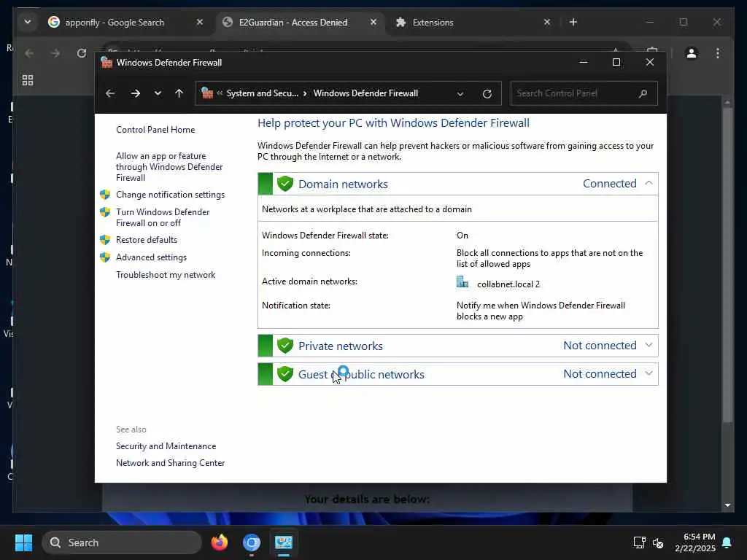
Task: Open Security and Maintenance link
Action: click(x=166, y=446)
